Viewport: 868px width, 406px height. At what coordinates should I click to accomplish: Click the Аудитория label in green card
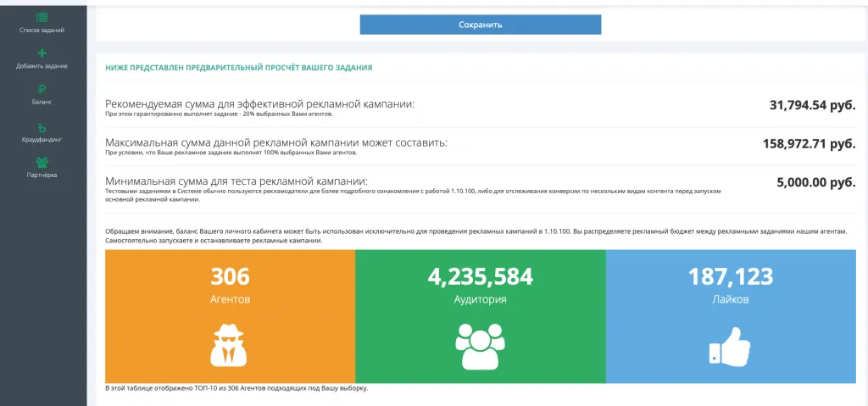point(481,300)
